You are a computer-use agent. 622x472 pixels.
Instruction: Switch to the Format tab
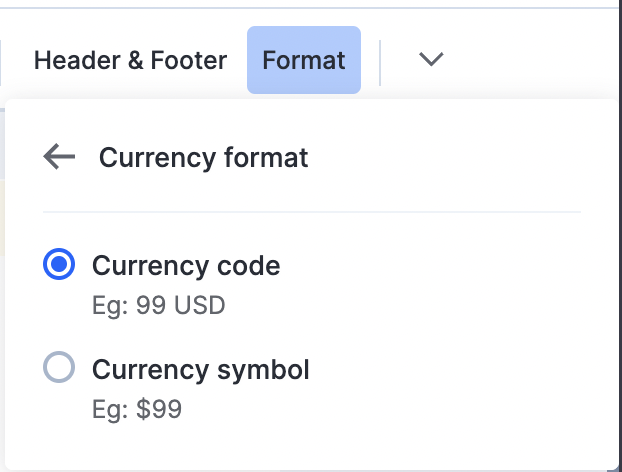(x=304, y=60)
